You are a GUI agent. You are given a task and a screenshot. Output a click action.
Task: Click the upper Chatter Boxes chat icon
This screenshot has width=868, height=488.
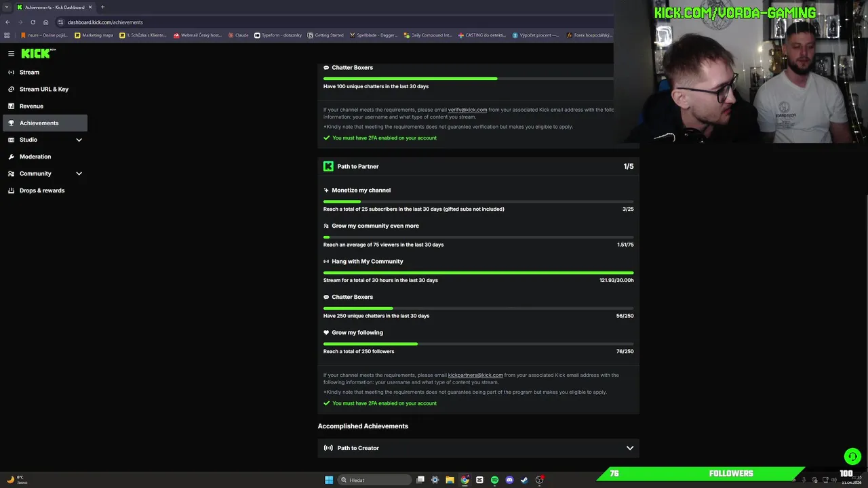[326, 68]
